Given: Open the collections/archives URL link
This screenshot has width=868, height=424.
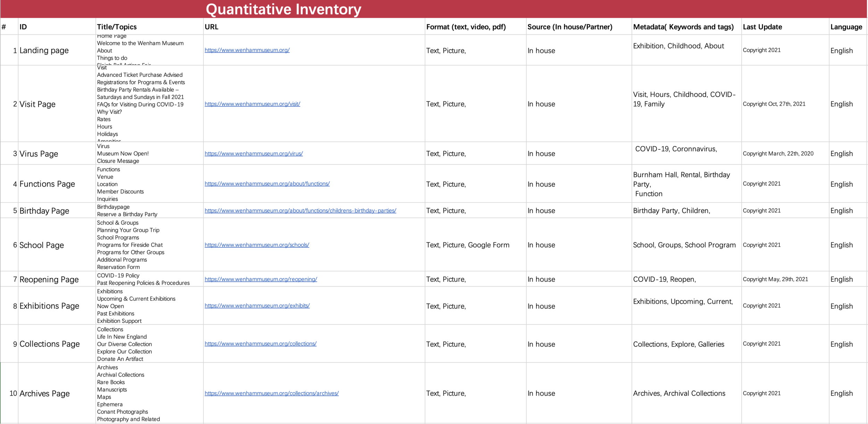Looking at the screenshot, I should [x=272, y=393].
